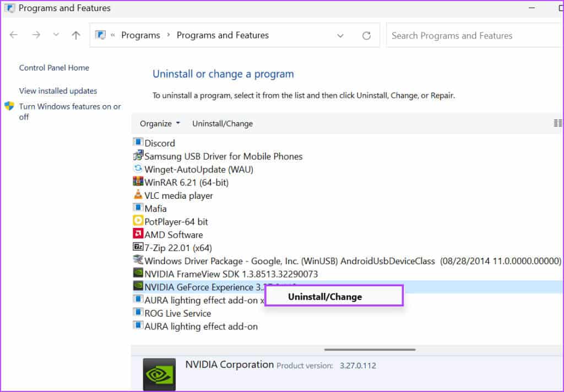The height and width of the screenshot is (392, 564).
Task: Click the address bar Control Panel icon
Action: pos(100,35)
